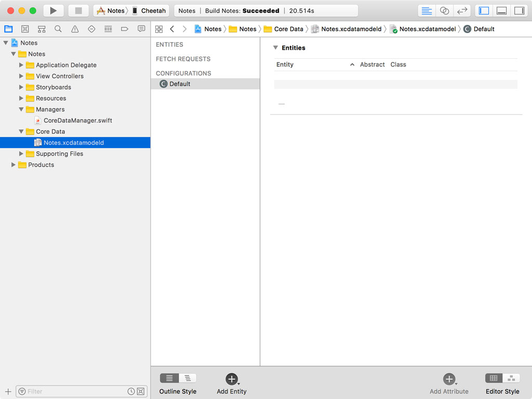The width and height of the screenshot is (532, 399).
Task: Click the filter field at the bottom
Action: coord(73,391)
